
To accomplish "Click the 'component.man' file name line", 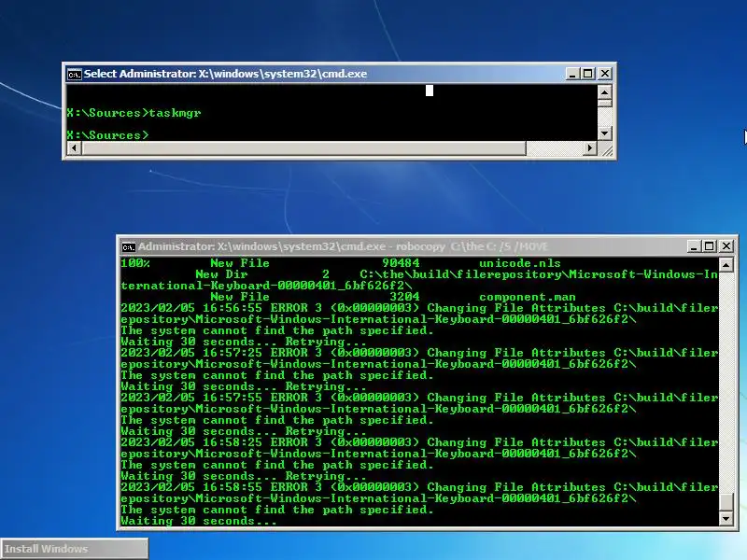I will (392, 297).
